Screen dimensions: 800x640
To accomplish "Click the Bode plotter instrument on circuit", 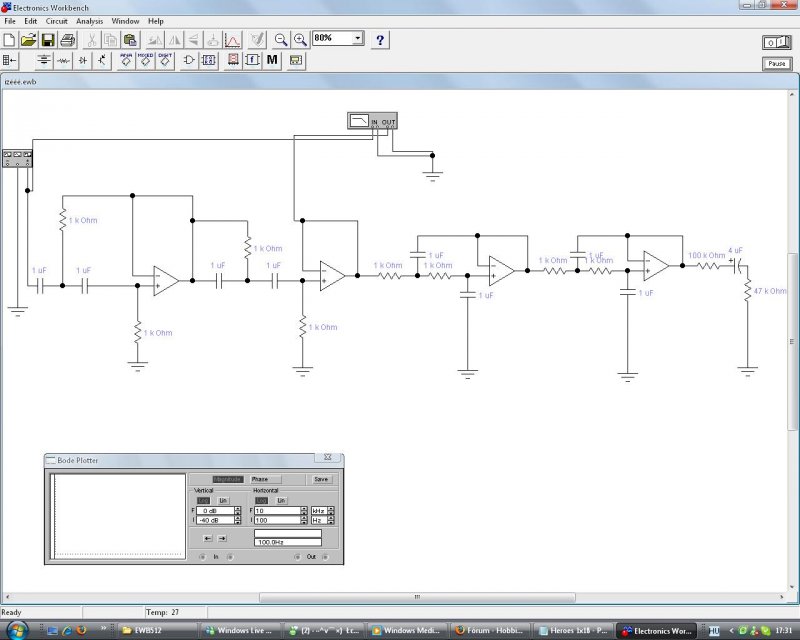I will 372,121.
